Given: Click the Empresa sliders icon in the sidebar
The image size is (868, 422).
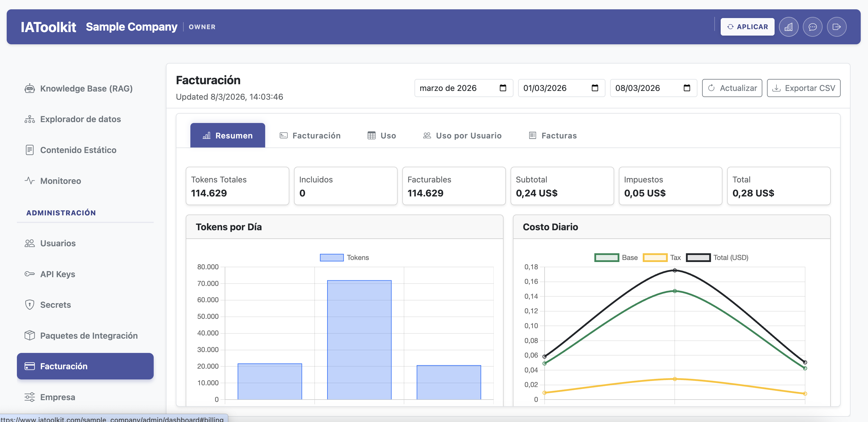Looking at the screenshot, I should point(30,397).
